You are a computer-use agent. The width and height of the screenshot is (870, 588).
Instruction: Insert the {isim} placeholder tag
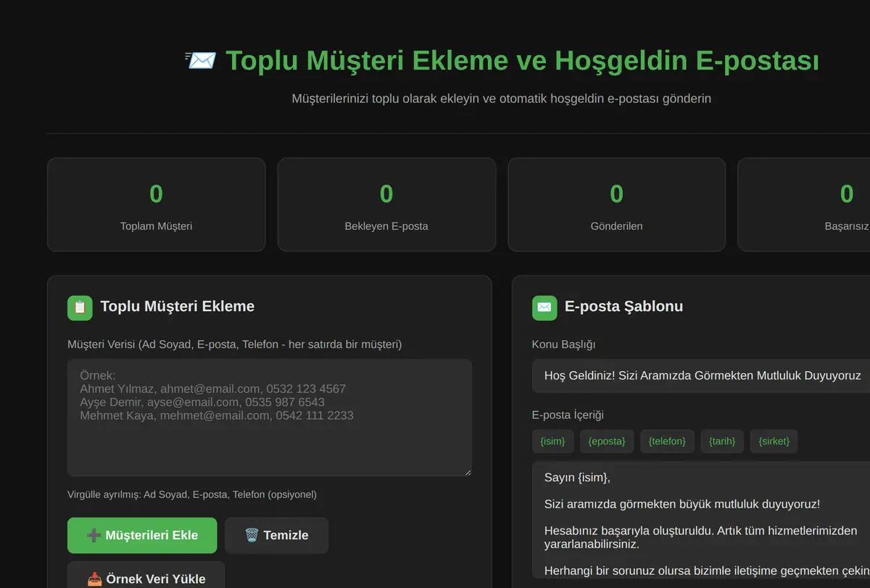(553, 441)
